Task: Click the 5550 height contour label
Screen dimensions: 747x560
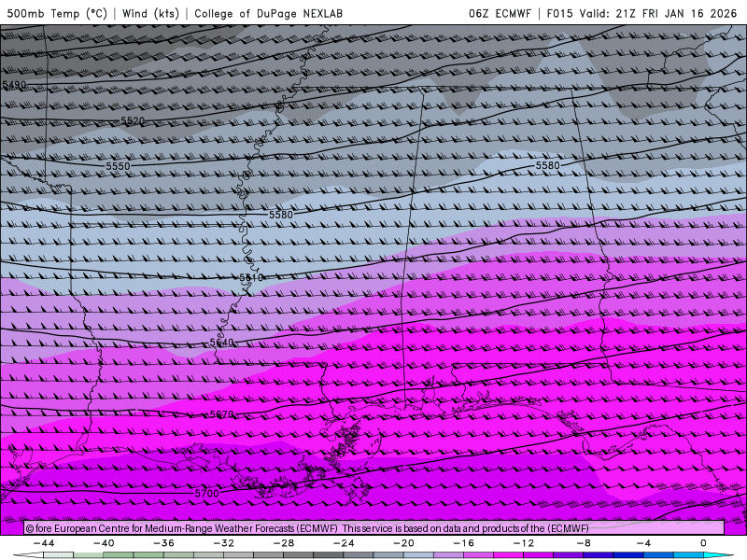Action: coord(118,166)
